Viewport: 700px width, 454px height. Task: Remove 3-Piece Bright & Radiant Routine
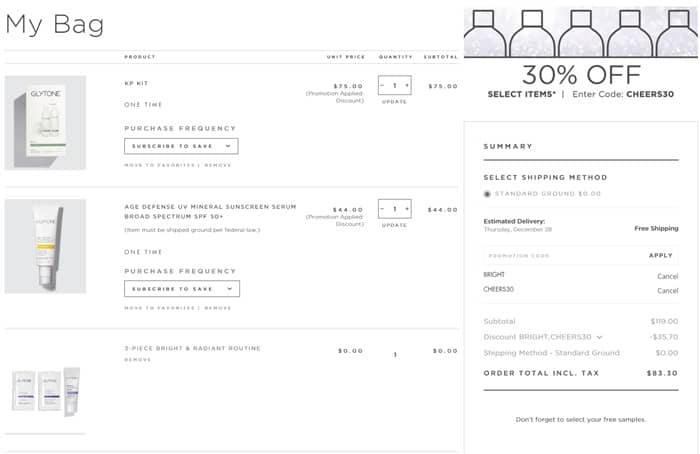(x=138, y=359)
